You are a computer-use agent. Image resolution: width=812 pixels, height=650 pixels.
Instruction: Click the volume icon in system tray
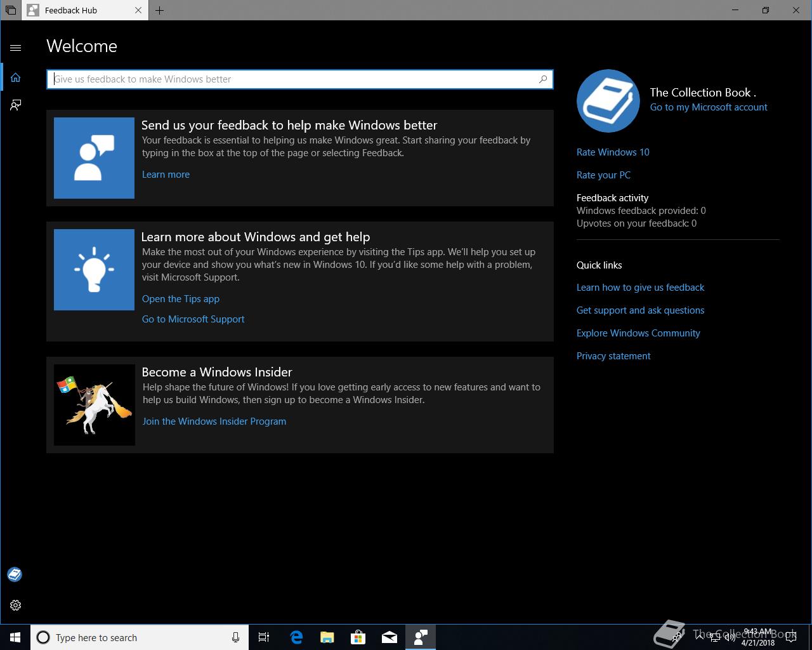click(x=730, y=637)
